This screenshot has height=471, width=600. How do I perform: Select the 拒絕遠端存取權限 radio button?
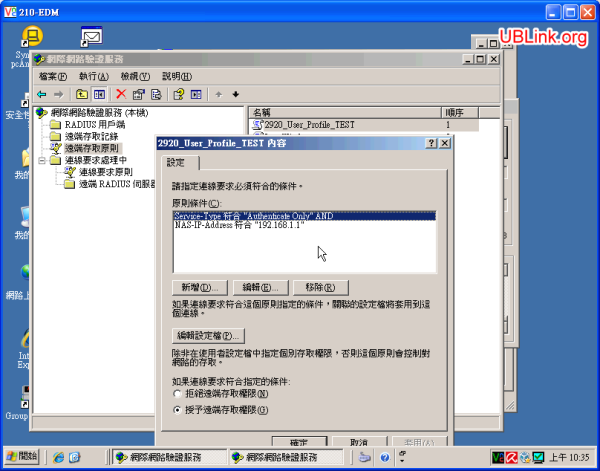pos(178,395)
